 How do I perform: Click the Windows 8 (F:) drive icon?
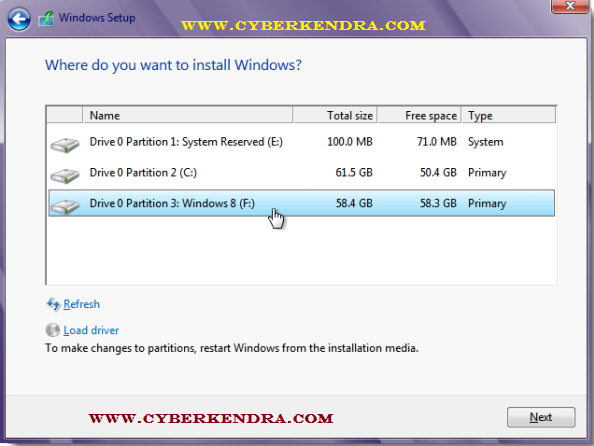coord(65,207)
